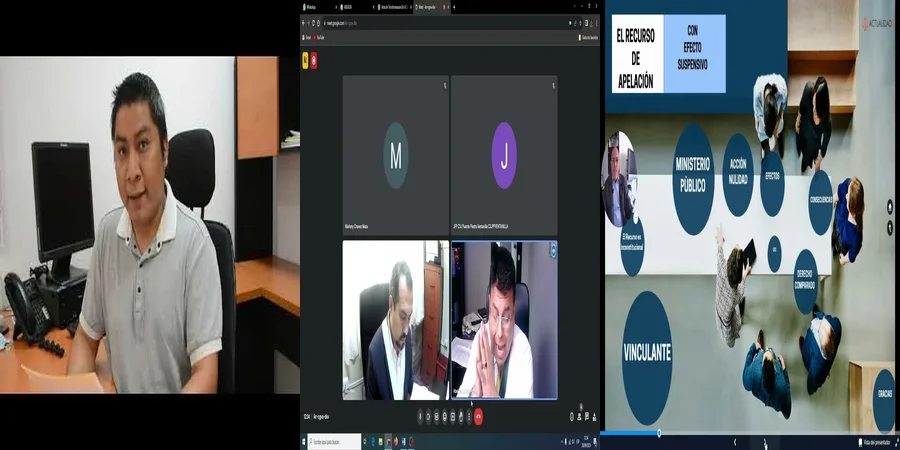Switch to the Meet browser tab

click(x=432, y=7)
